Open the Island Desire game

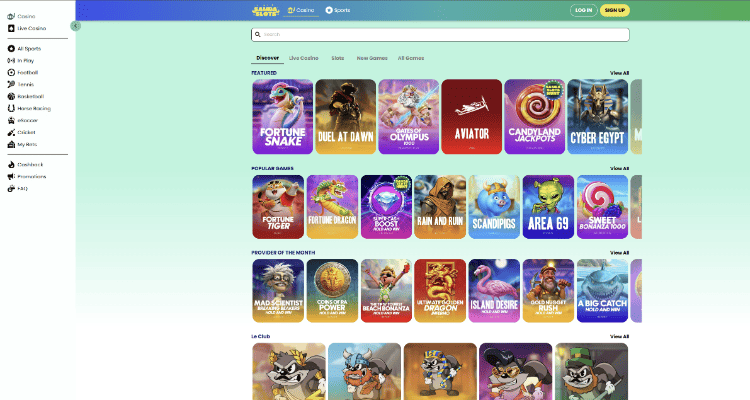pyautogui.click(x=494, y=291)
